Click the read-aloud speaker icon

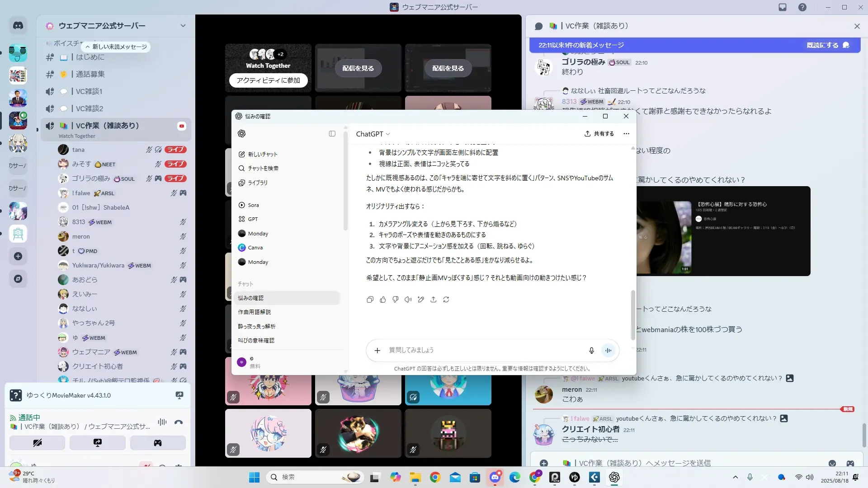pyautogui.click(x=408, y=300)
